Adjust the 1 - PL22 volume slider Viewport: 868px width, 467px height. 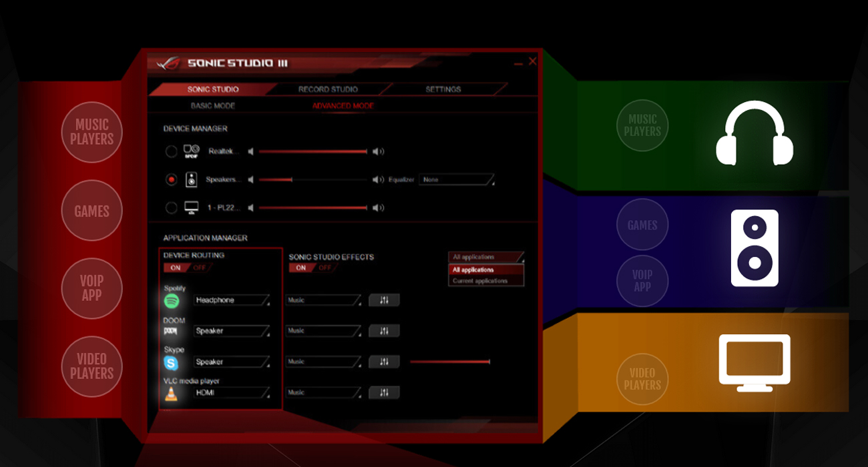click(x=313, y=207)
